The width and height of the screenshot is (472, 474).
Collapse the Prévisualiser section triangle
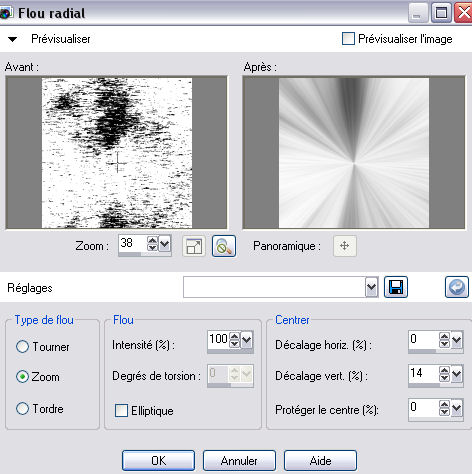pyautogui.click(x=12, y=39)
